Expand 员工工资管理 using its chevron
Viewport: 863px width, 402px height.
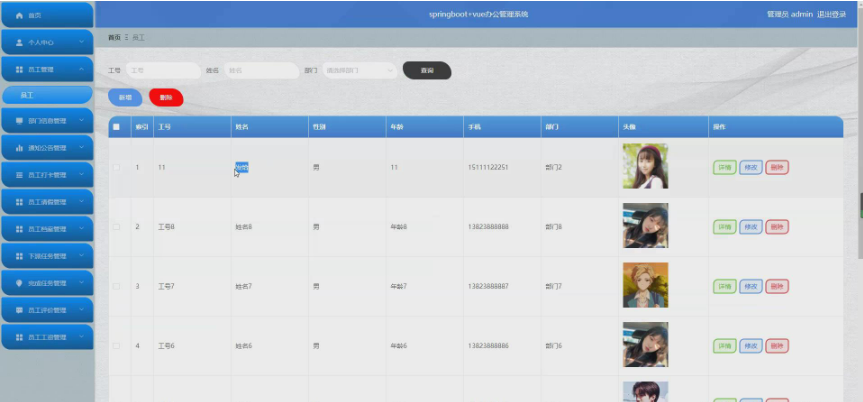point(81,336)
